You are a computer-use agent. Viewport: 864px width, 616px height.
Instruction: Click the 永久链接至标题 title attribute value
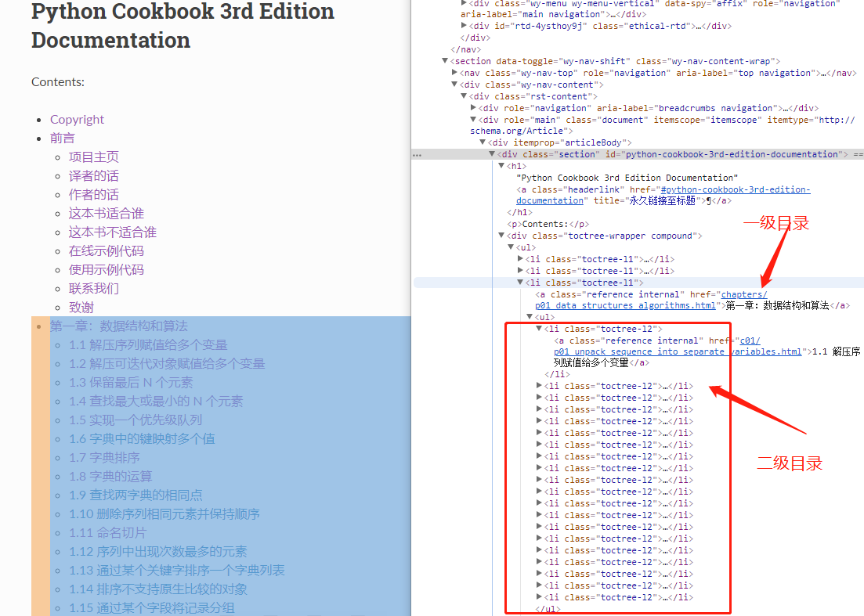click(x=663, y=201)
